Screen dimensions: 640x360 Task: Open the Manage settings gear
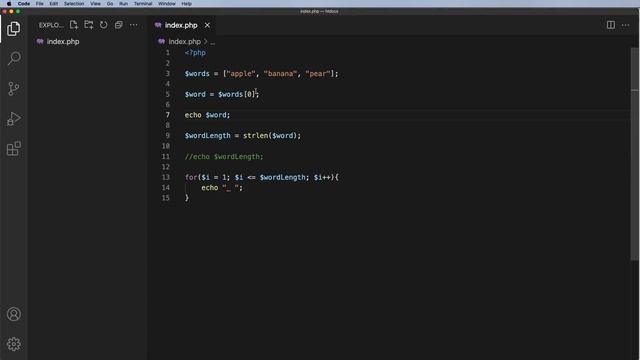coord(13,344)
